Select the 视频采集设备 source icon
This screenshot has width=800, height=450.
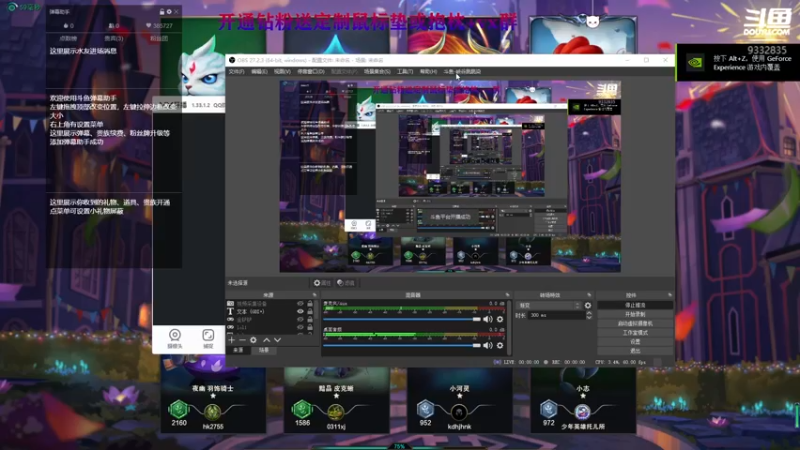point(230,304)
